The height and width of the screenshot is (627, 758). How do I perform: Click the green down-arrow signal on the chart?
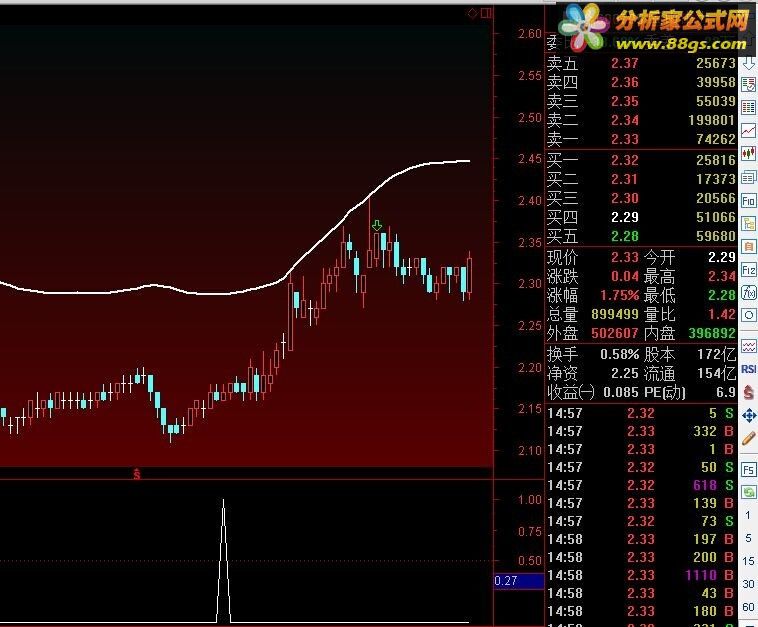(377, 225)
